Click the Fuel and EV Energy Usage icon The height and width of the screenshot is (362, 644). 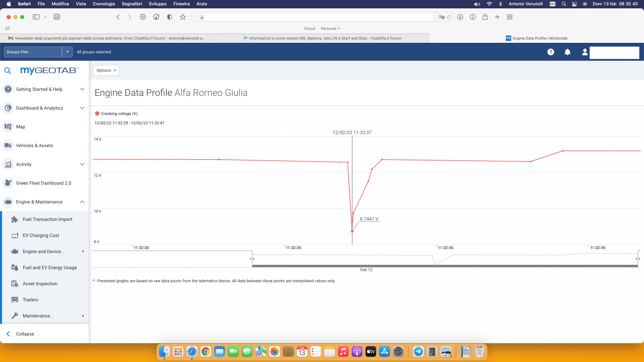click(15, 267)
